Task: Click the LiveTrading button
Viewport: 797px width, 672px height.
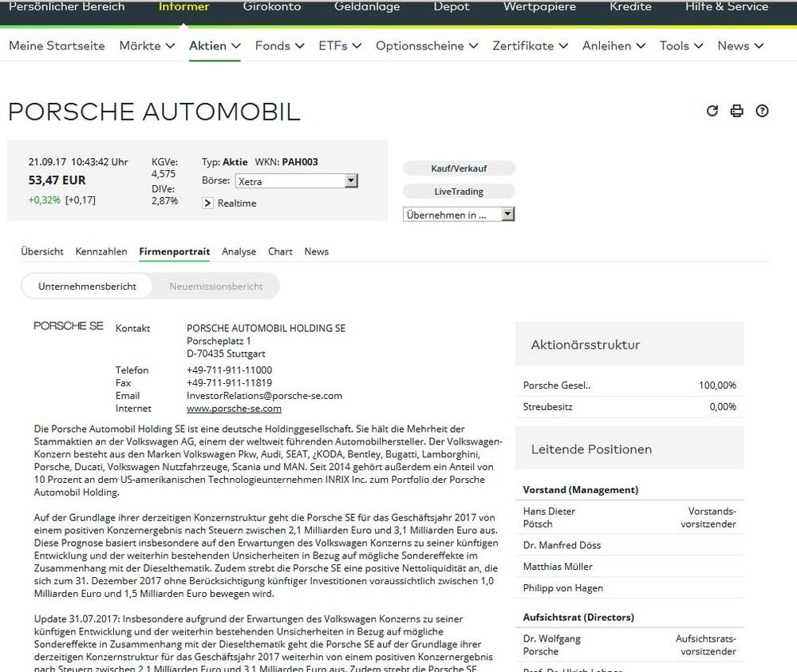Action: (x=458, y=190)
